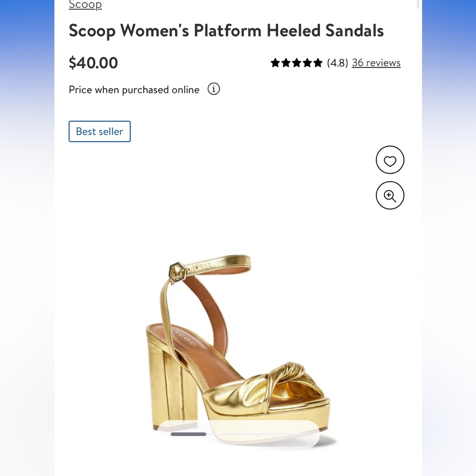Click the $40.00 price text

click(x=93, y=62)
